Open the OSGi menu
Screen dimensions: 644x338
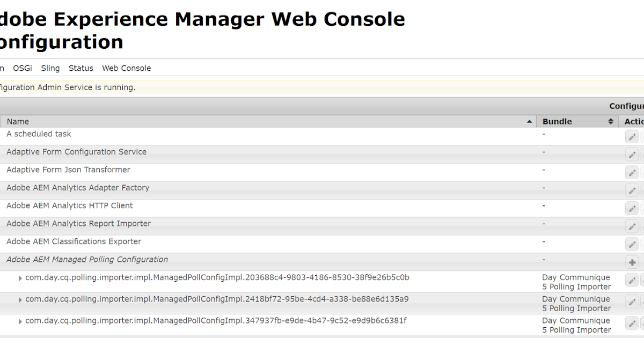click(22, 68)
